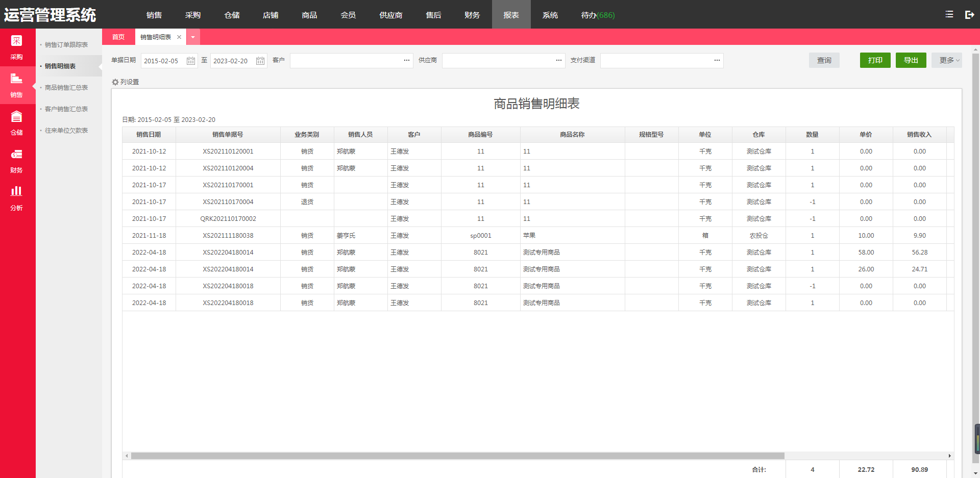Click the 农投仓 warehouse cell
The image size is (980, 478).
[x=759, y=236]
